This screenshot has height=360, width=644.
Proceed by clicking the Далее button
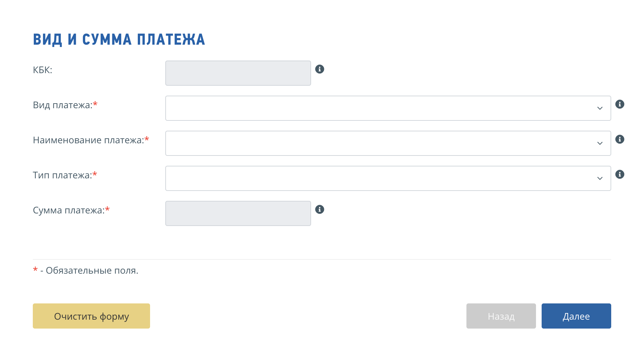[576, 316]
